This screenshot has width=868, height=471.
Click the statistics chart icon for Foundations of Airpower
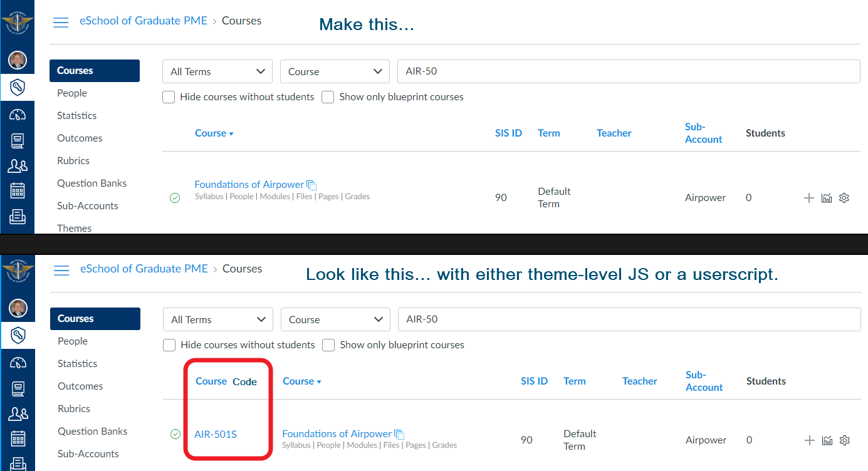(826, 197)
